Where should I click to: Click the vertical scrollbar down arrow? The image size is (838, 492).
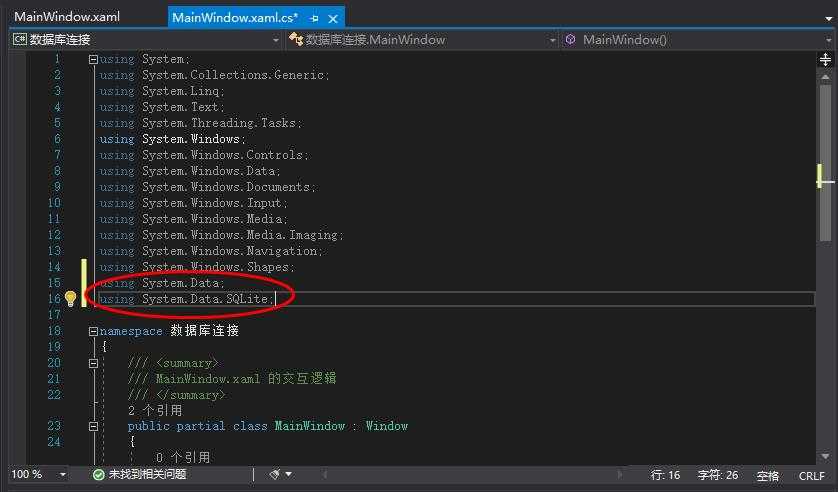[825, 456]
